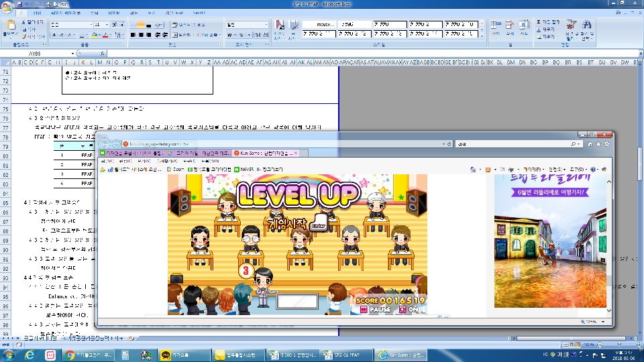Align cell text left in ribbon

[x=133, y=35]
